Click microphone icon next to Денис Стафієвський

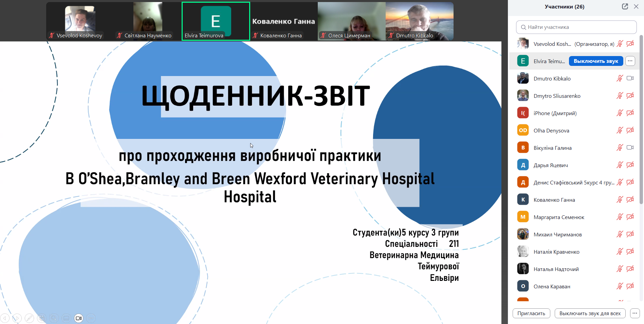(620, 182)
